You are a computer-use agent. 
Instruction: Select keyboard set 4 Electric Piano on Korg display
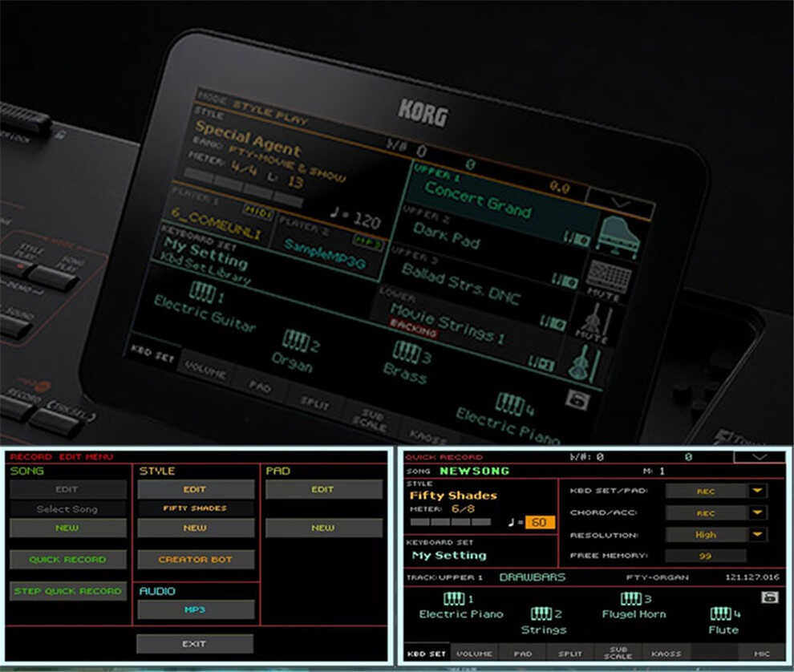(x=509, y=417)
